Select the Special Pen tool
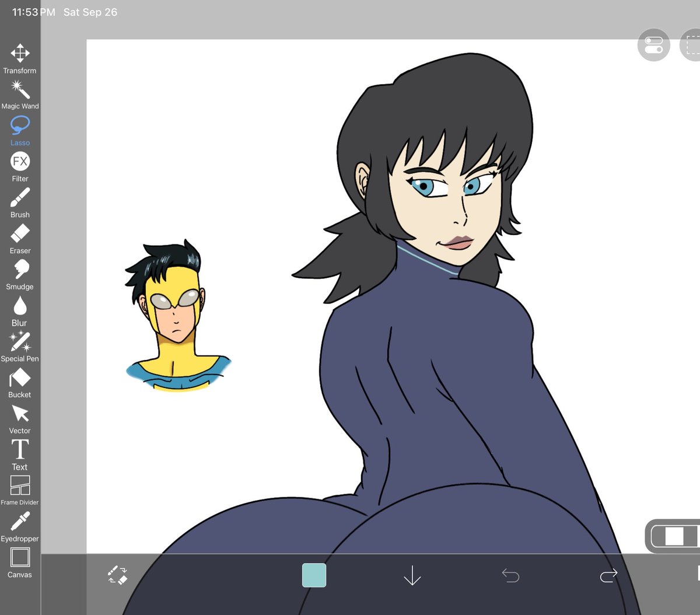 20,347
